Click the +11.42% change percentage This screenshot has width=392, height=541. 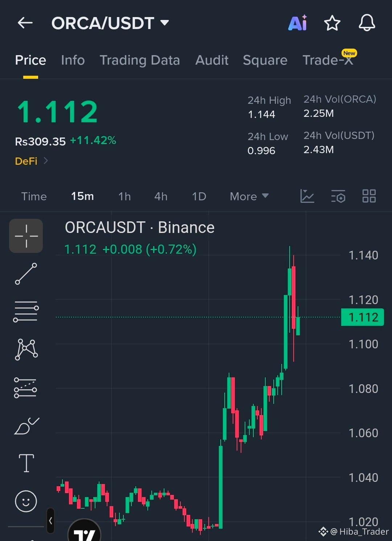93,140
